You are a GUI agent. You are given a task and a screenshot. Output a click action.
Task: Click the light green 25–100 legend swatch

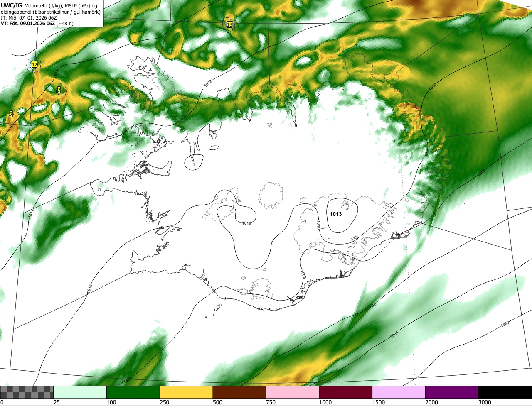click(80, 392)
